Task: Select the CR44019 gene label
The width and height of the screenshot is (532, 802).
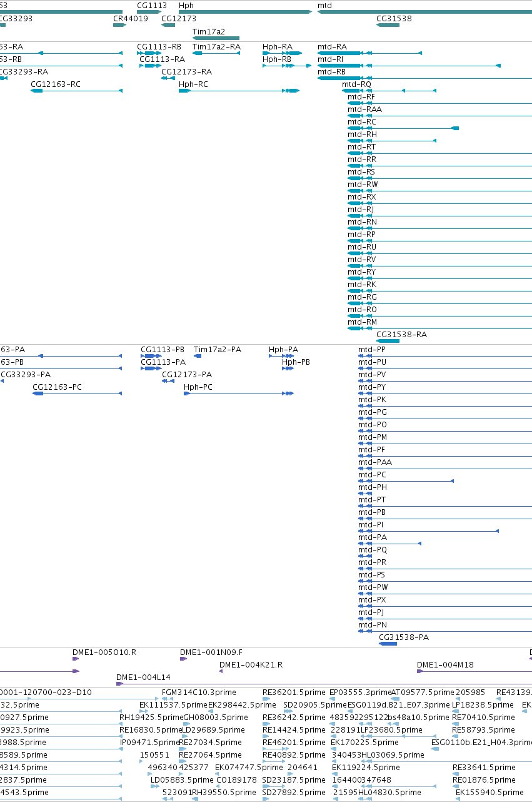Action: [x=130, y=19]
